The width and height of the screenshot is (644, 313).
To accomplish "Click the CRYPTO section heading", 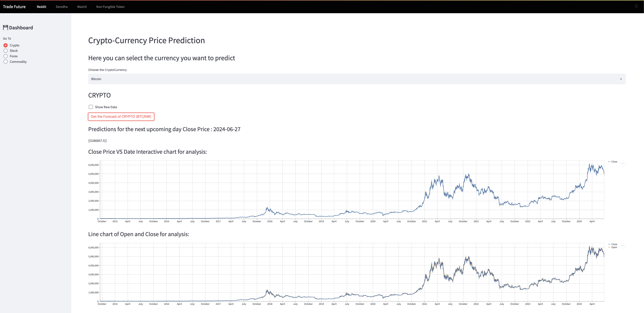I will pyautogui.click(x=99, y=95).
